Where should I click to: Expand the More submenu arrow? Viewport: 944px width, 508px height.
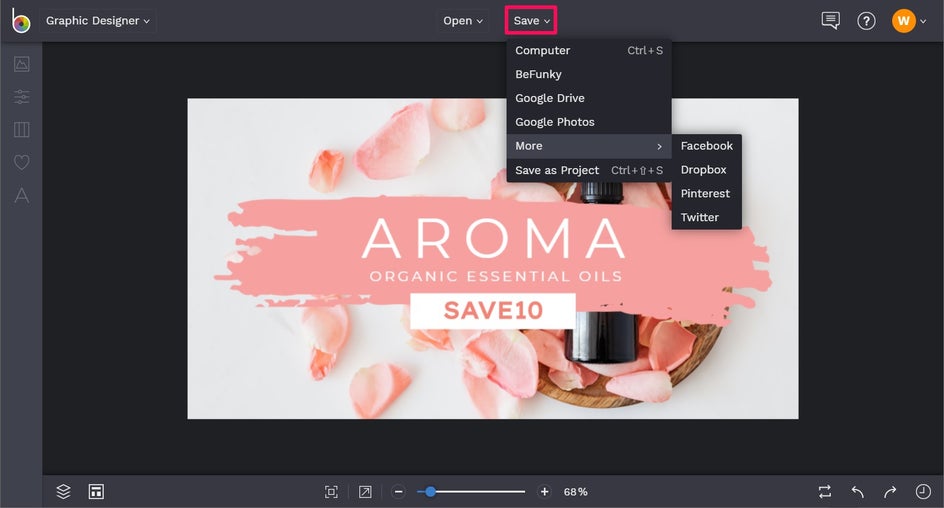(660, 146)
